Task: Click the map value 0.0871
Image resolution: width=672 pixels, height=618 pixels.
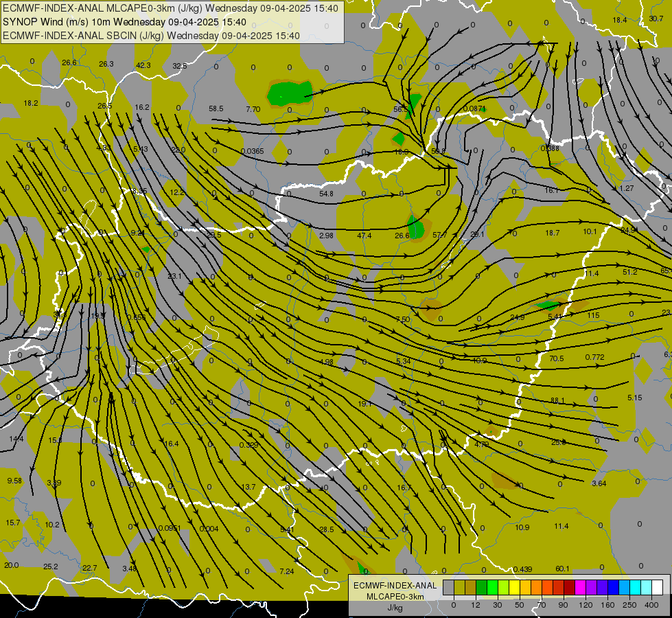Action: [x=474, y=109]
